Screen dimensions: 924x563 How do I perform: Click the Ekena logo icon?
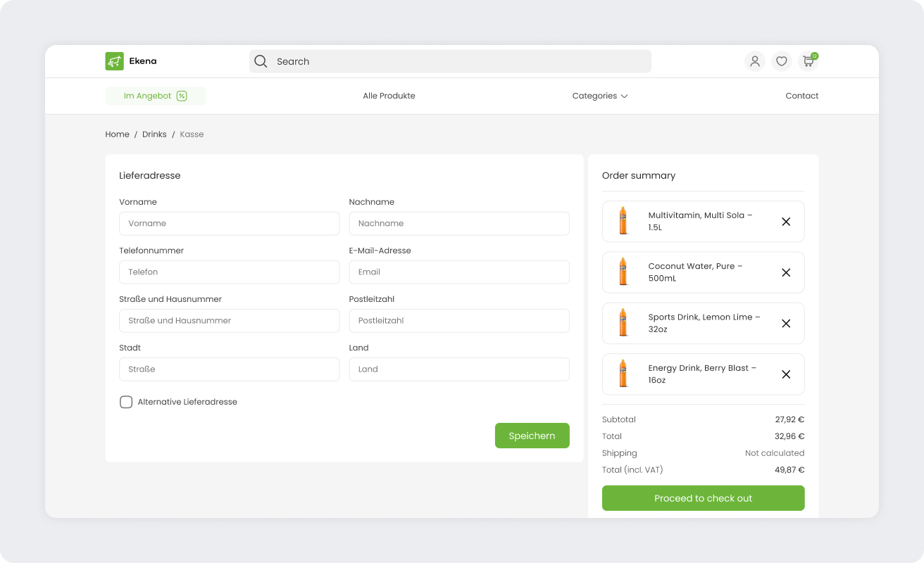coord(114,61)
